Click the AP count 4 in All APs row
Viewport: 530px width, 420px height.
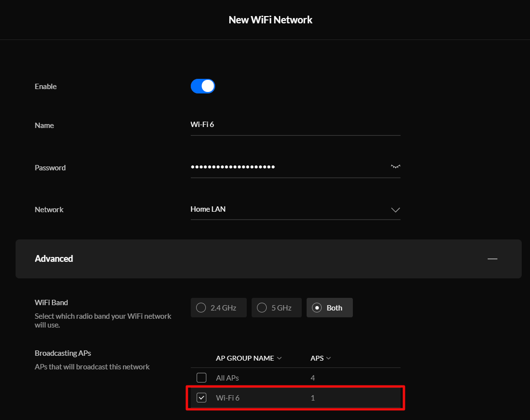[x=313, y=378]
